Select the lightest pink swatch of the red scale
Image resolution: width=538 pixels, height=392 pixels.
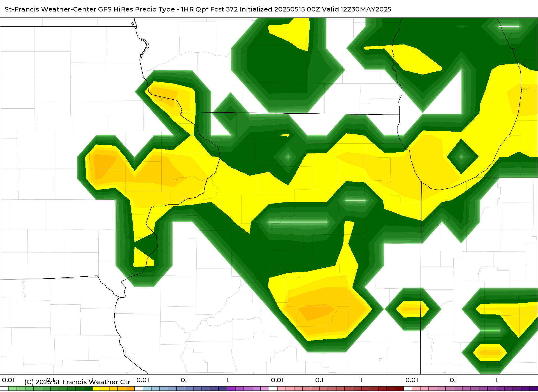[282, 389]
